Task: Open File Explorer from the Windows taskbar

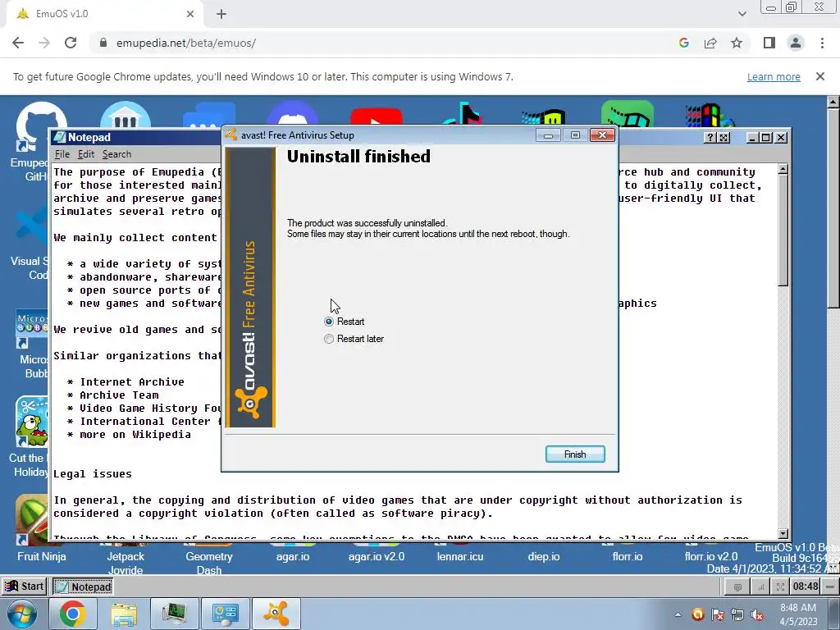Action: [124, 614]
